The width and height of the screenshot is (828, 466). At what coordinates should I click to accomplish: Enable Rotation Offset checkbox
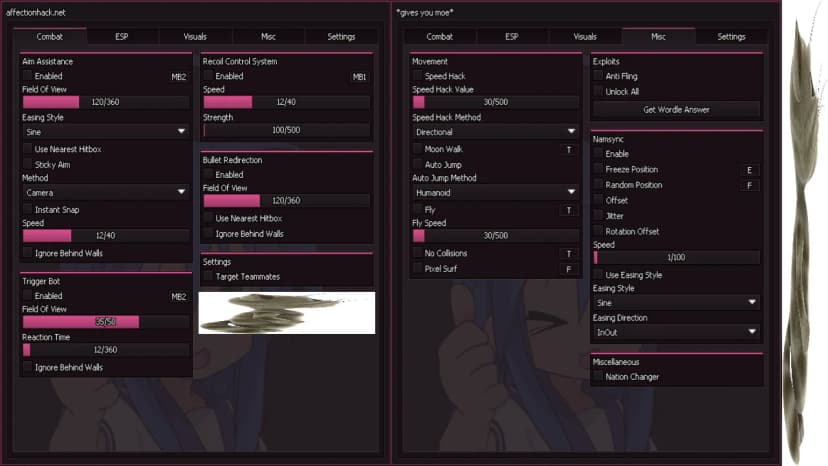[x=598, y=231]
